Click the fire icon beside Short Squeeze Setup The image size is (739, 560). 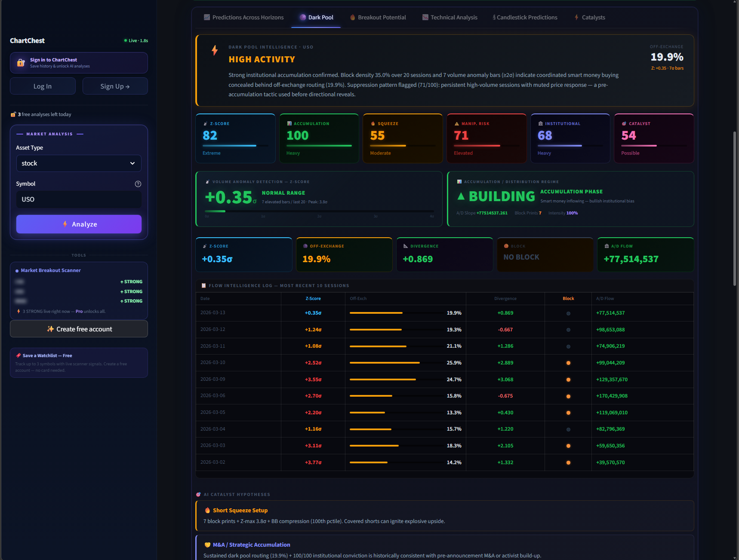[207, 510]
